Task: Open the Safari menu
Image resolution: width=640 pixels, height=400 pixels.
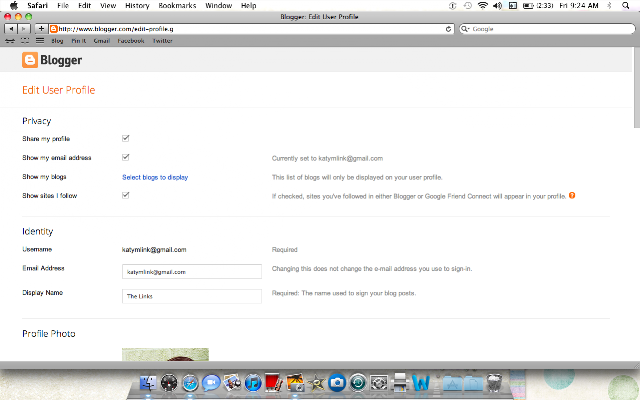Action: click(38, 5)
